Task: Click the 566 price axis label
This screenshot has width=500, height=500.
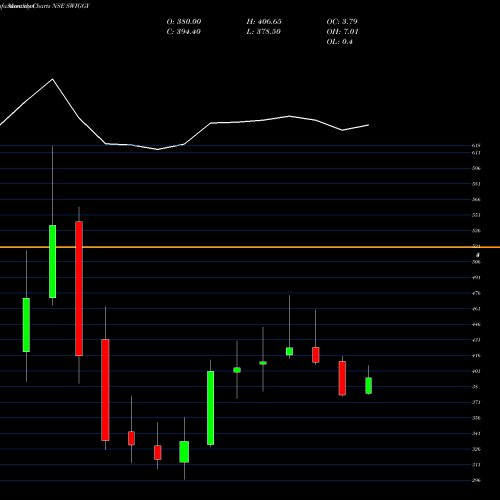Action: tap(476, 200)
